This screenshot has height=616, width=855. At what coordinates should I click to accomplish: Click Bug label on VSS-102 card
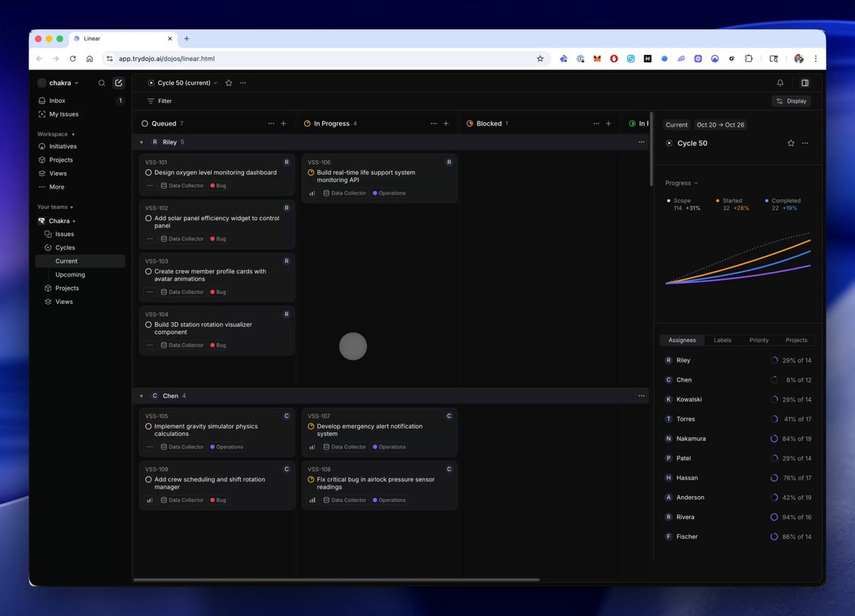[218, 239]
